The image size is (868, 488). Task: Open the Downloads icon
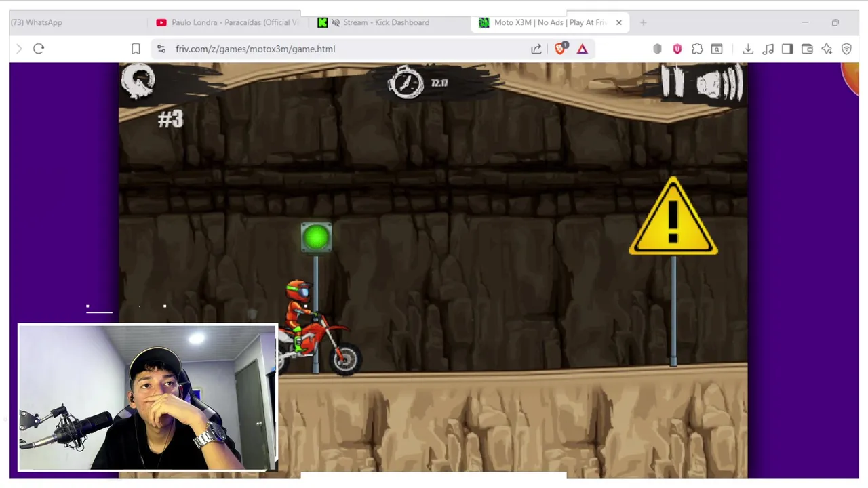748,49
